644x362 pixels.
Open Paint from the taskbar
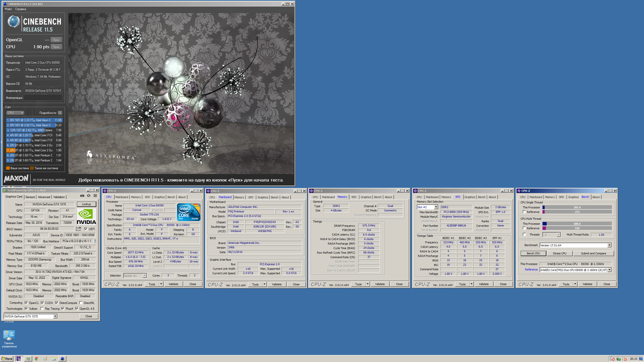pyautogui.click(x=45, y=359)
